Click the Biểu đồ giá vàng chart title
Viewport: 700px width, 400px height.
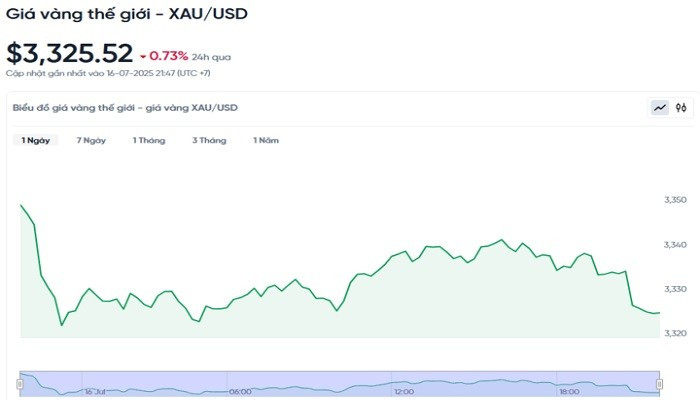tap(125, 108)
